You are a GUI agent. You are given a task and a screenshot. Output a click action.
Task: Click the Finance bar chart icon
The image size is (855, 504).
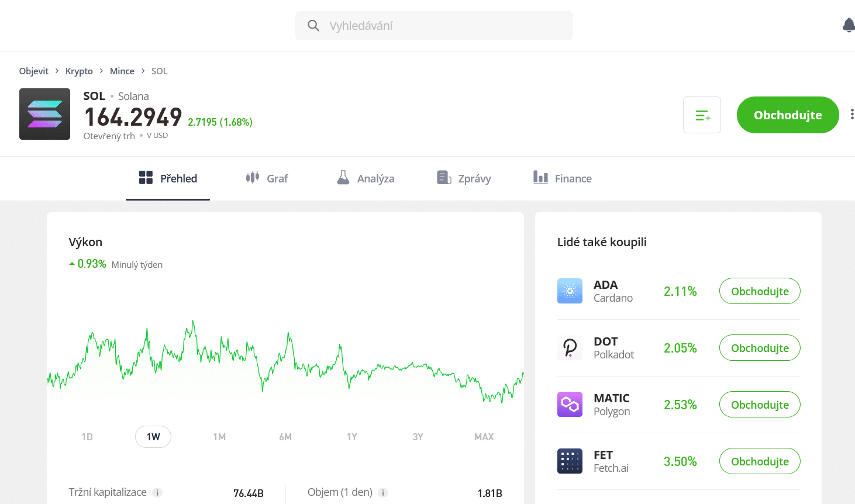[x=540, y=178]
